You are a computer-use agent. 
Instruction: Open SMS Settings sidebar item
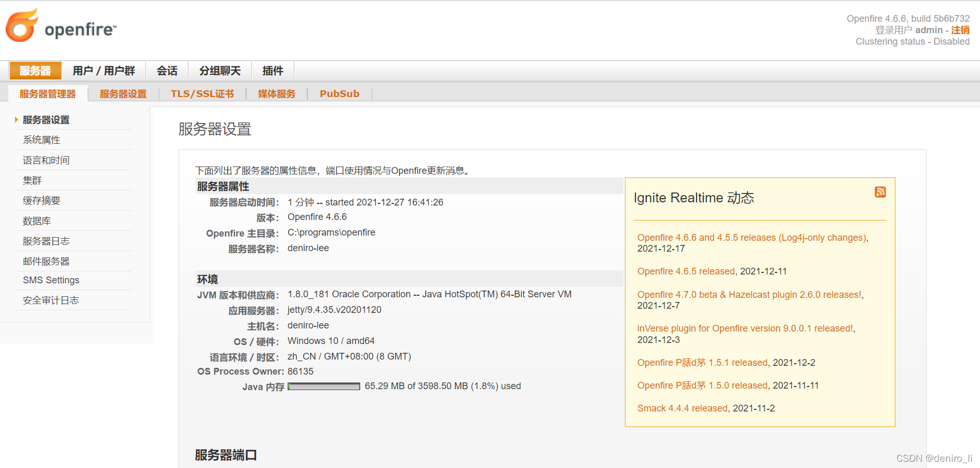point(51,280)
